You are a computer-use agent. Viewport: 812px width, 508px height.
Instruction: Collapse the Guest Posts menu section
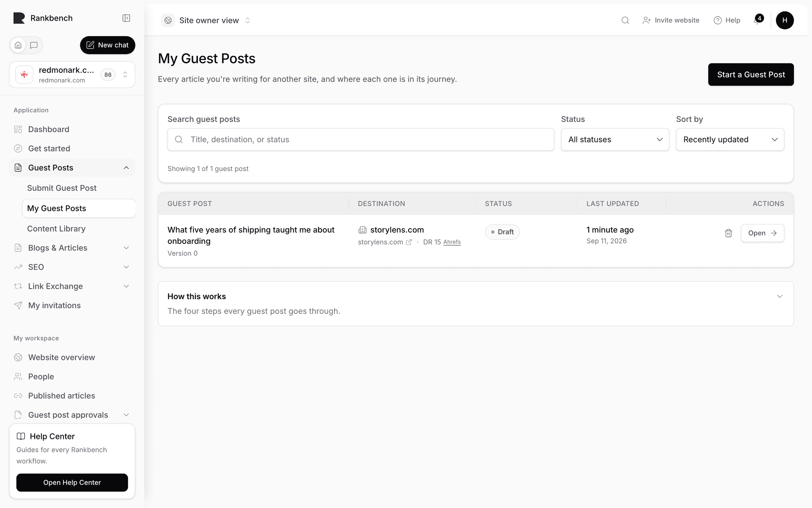point(72,168)
